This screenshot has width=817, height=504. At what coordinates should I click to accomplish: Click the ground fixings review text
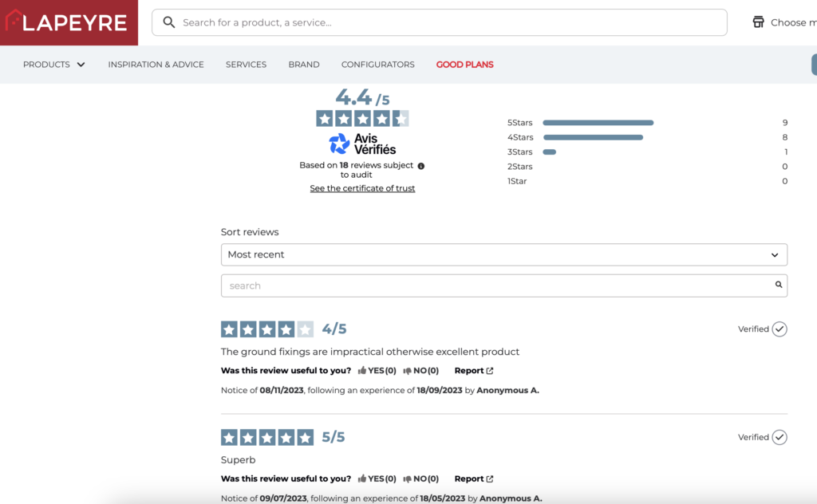coord(370,352)
